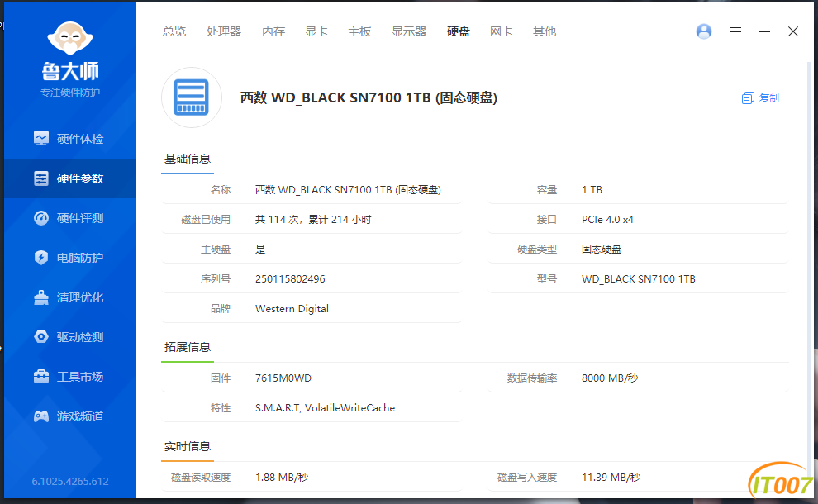The height and width of the screenshot is (504, 818).
Task: Select 硬件参数 sidebar item
Action: click(70, 178)
